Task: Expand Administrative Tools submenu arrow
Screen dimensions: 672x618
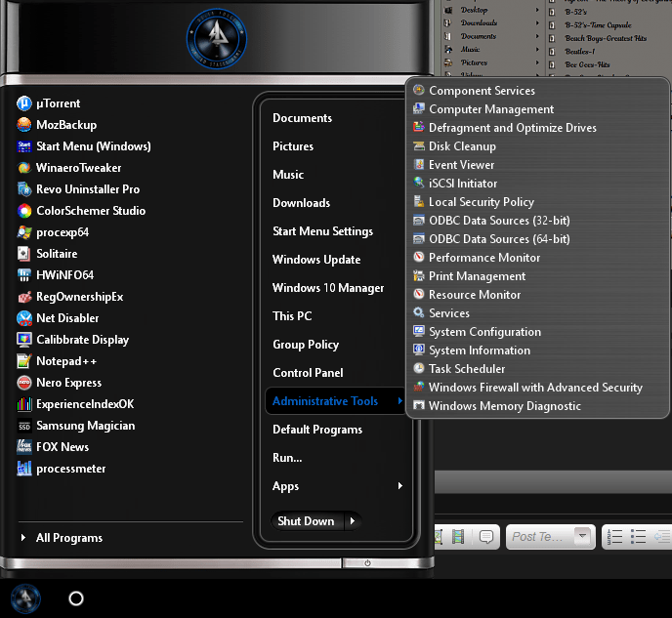Action: pos(399,401)
